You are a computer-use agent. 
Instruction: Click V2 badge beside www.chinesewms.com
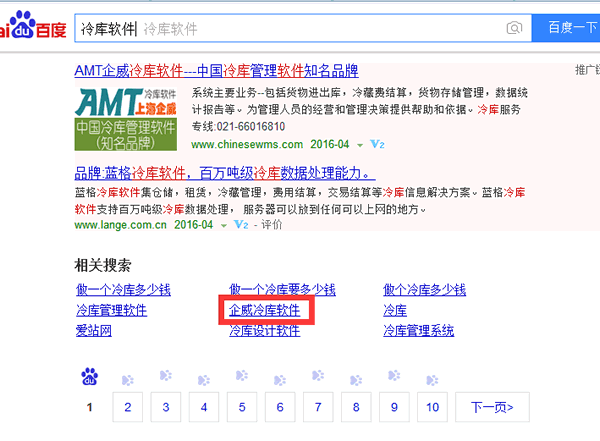pyautogui.click(x=377, y=145)
